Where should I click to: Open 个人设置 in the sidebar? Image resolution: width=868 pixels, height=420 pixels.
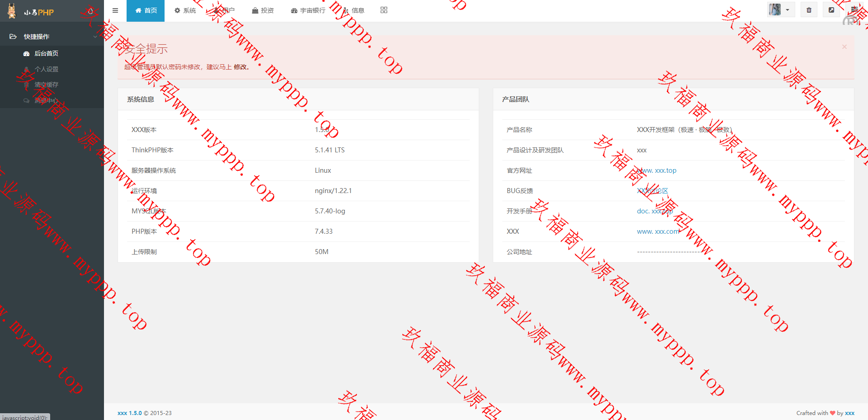click(46, 69)
